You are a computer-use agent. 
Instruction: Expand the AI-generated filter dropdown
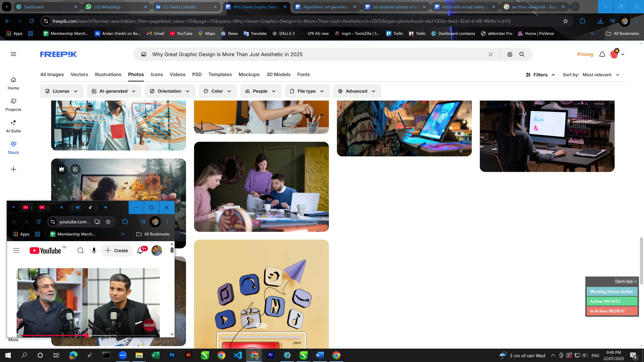(x=114, y=91)
